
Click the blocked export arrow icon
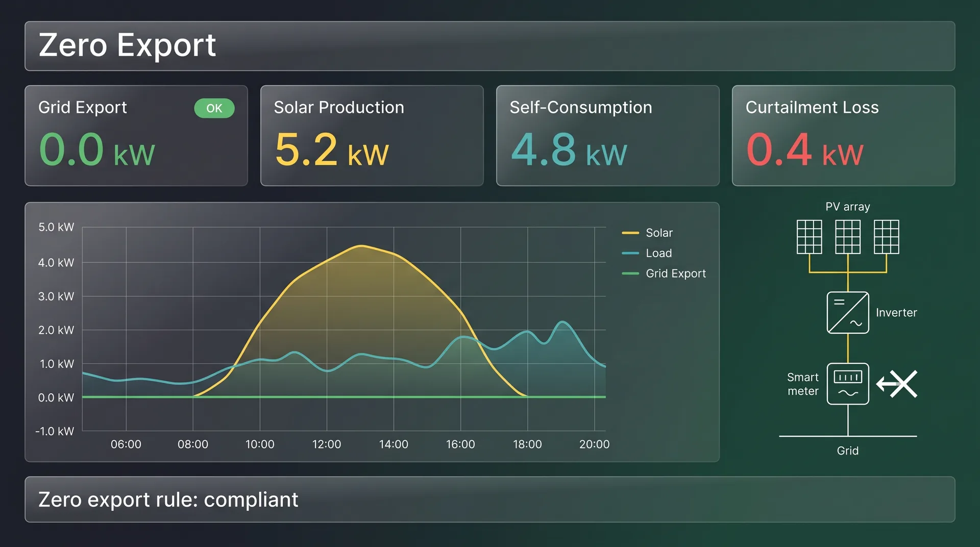click(x=897, y=384)
